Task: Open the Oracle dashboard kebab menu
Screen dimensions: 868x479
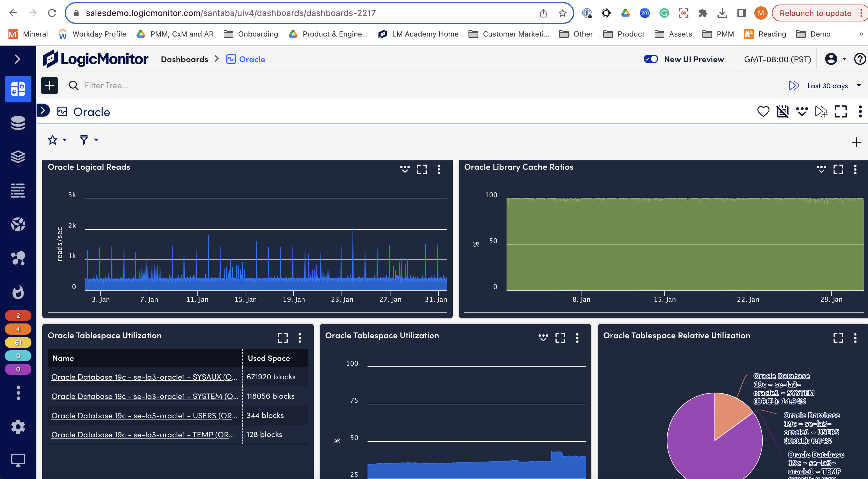Action: pos(860,111)
